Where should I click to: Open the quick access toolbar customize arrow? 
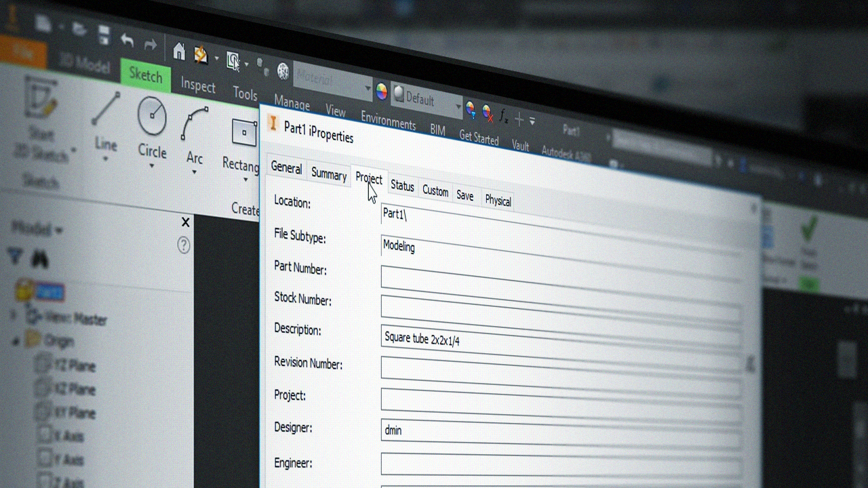pyautogui.click(x=532, y=122)
